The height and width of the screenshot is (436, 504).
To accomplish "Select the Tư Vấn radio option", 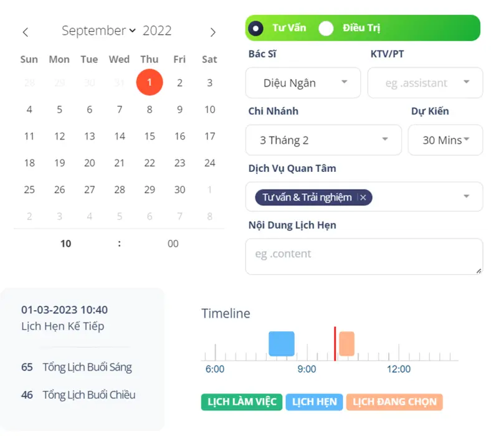I will pos(255,29).
